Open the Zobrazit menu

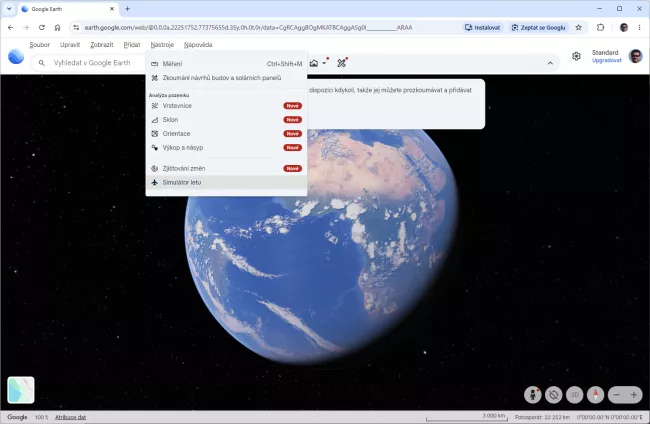[102, 45]
